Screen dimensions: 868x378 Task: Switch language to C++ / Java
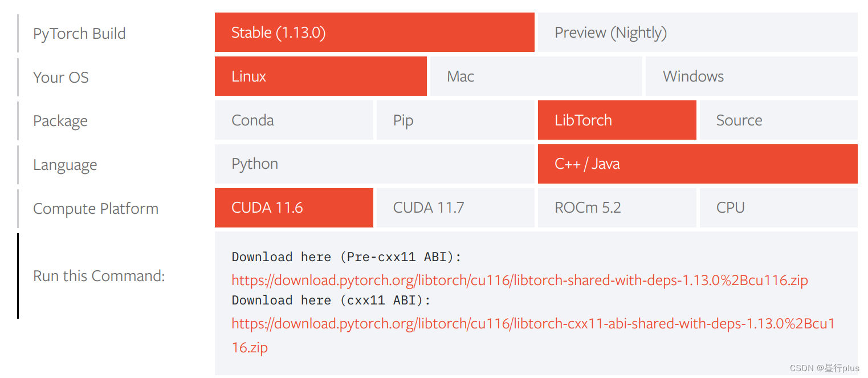pos(696,164)
